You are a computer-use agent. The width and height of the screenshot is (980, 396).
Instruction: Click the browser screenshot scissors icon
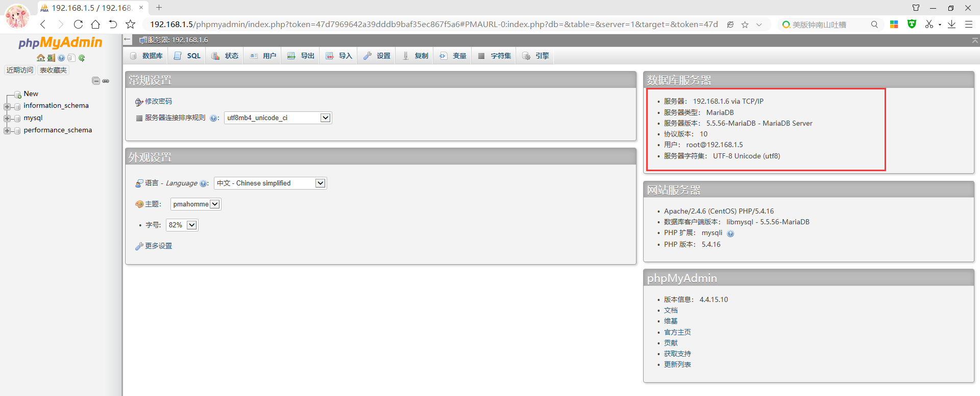point(928,24)
